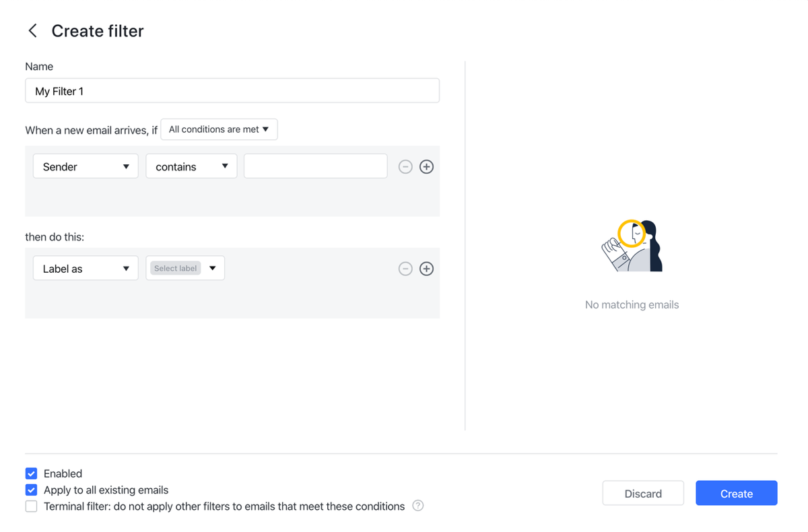Viewport: 808px width, 532px height.
Task: Click the Create button
Action: point(736,494)
